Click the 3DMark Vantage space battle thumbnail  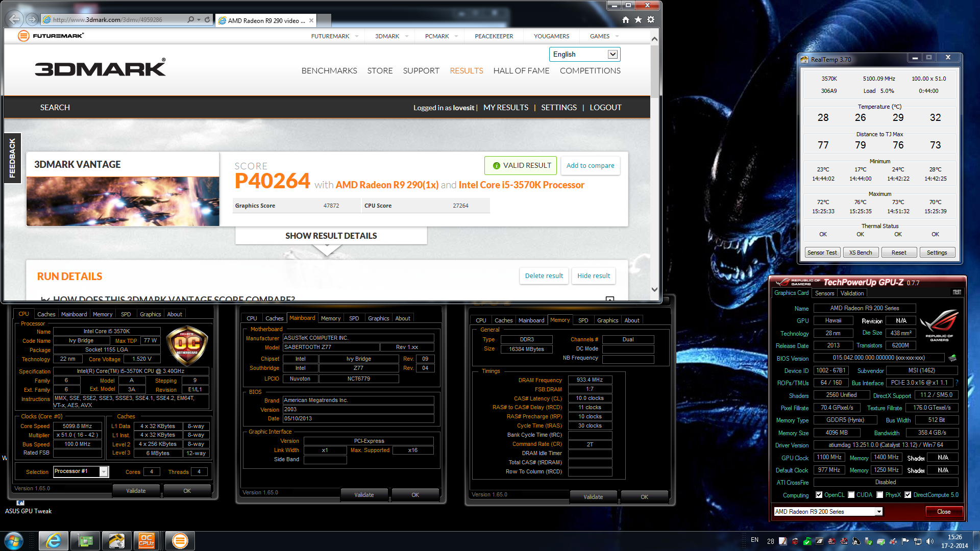(123, 202)
